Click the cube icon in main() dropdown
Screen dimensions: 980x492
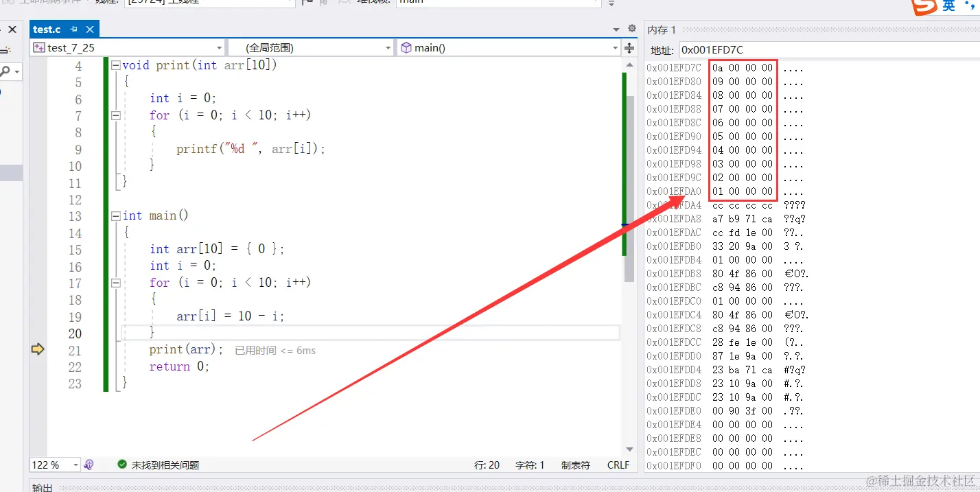406,47
